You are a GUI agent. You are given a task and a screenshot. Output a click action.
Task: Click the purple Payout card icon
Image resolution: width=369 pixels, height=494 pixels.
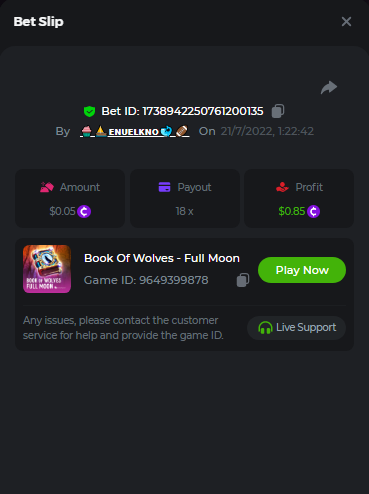(164, 187)
